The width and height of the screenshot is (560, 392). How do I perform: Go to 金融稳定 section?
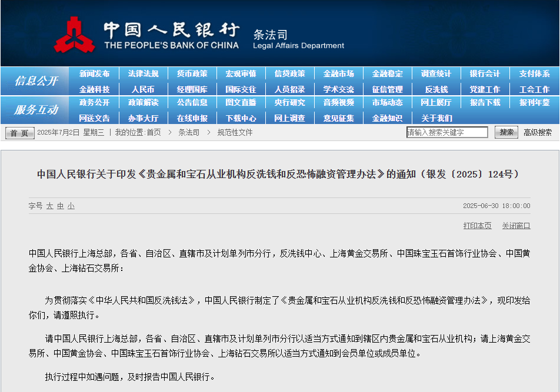[x=388, y=73]
